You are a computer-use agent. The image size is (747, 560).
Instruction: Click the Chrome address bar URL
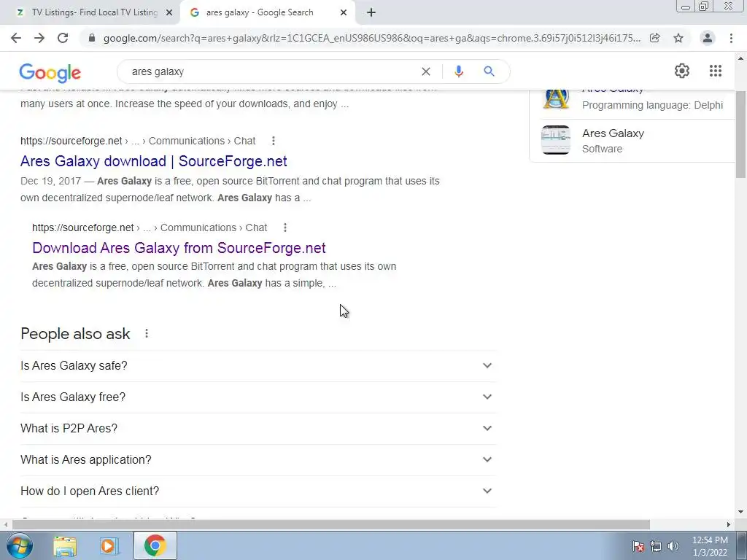(371, 38)
